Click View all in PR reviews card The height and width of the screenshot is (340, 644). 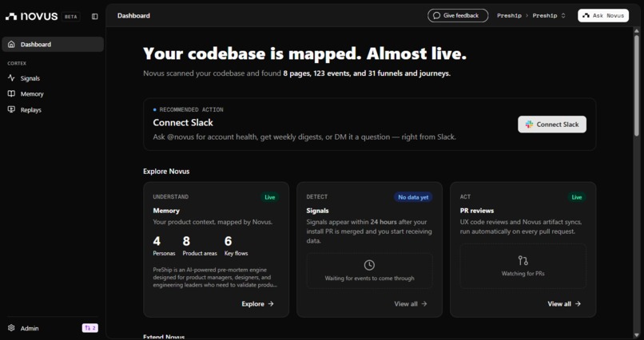click(564, 304)
